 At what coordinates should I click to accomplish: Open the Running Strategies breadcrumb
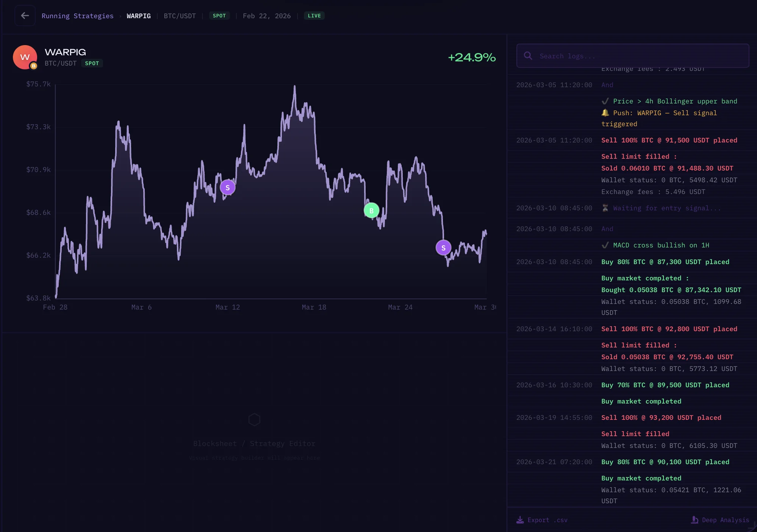tap(78, 16)
